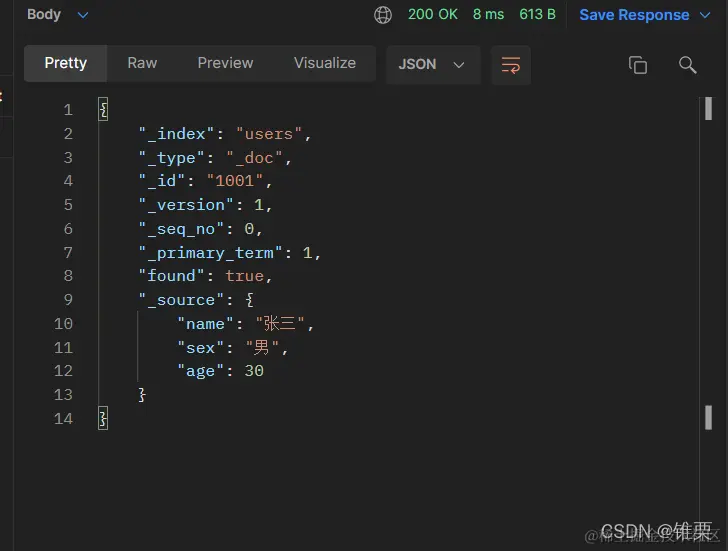Switch to the Raw tab
This screenshot has height=551, width=728.
point(142,63)
